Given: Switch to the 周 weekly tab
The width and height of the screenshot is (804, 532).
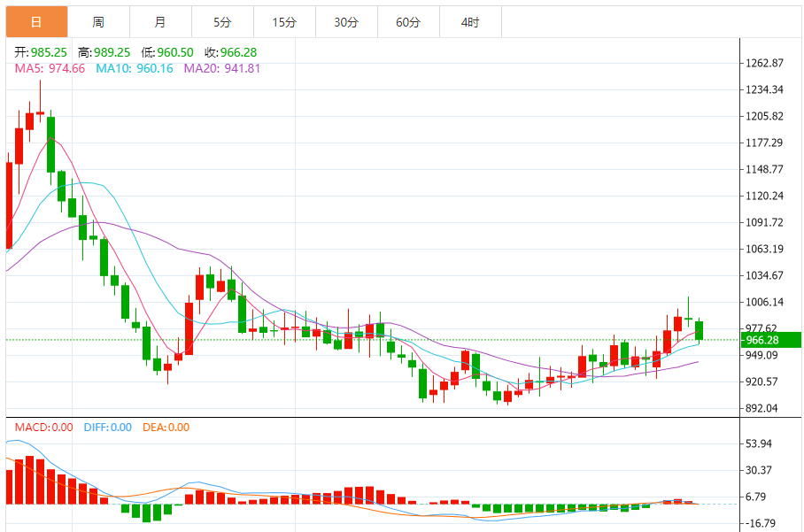Looking at the screenshot, I should pyautogui.click(x=98, y=22).
